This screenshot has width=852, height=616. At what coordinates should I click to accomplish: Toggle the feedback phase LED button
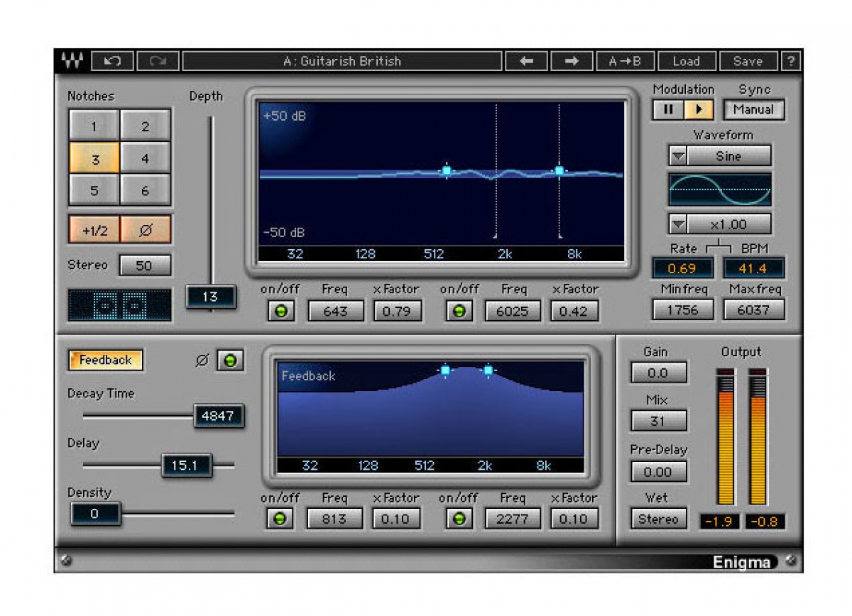click(229, 361)
